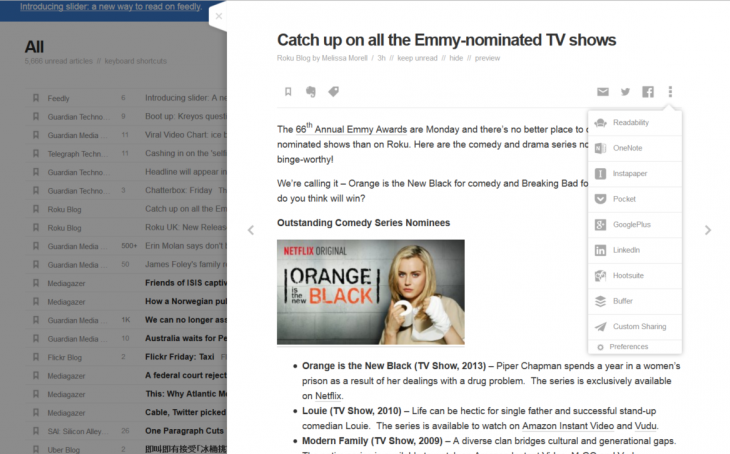Toggle 'keep unread' for this article
The width and height of the screenshot is (730, 454).
tap(416, 58)
